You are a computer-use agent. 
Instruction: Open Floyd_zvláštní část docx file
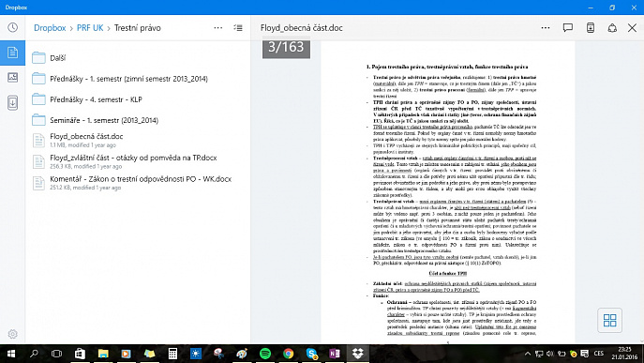pyautogui.click(x=138, y=161)
